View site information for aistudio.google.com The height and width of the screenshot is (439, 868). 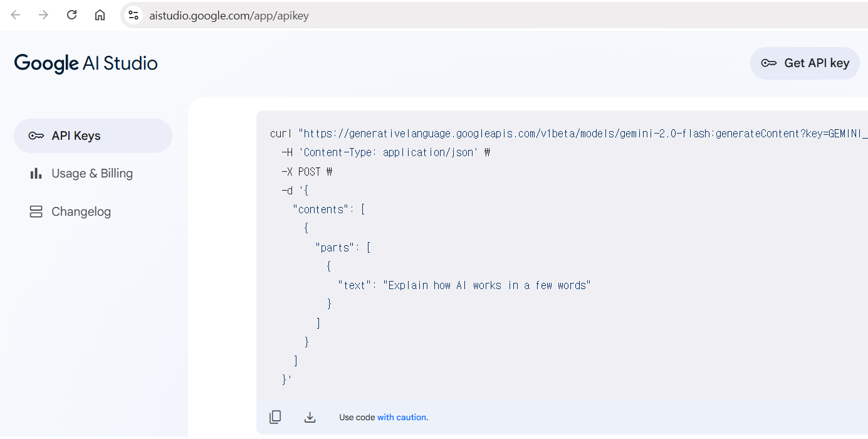pyautogui.click(x=133, y=15)
